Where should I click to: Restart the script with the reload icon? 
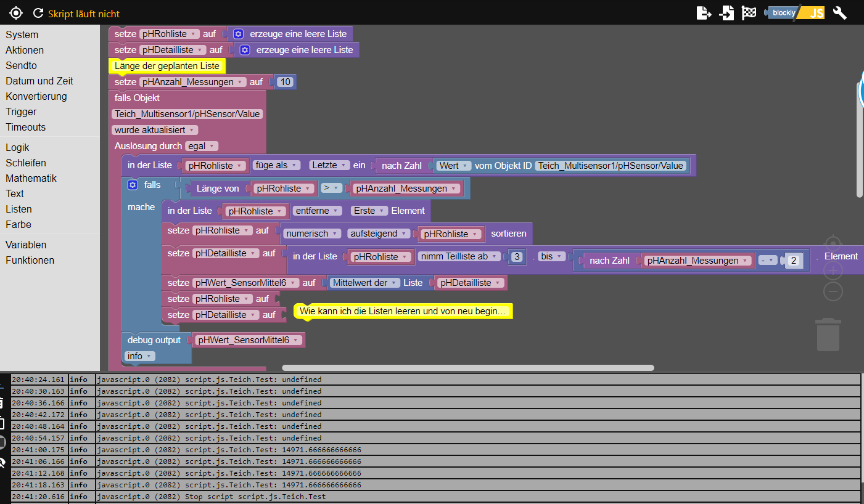pos(38,13)
